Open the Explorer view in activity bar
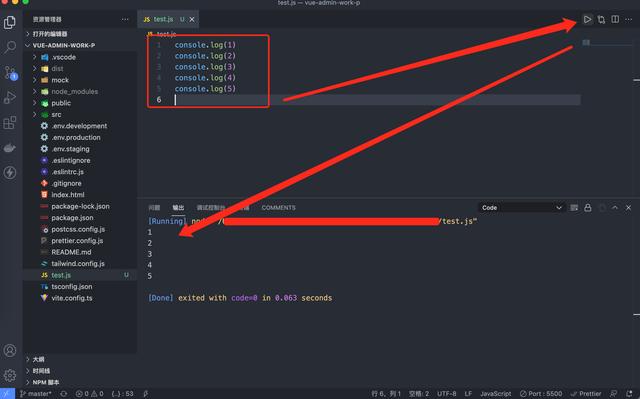 point(10,22)
